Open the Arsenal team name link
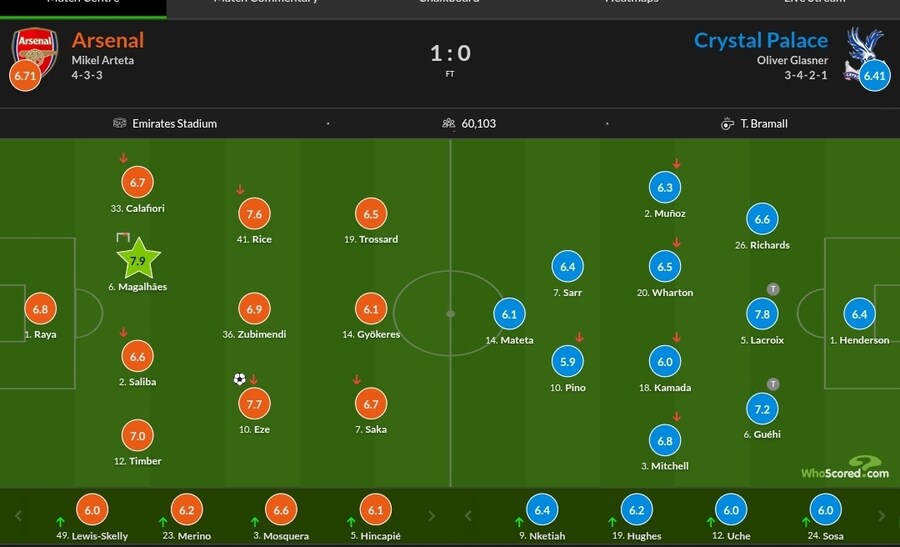Viewport: 900px width, 547px height. pyautogui.click(x=108, y=40)
